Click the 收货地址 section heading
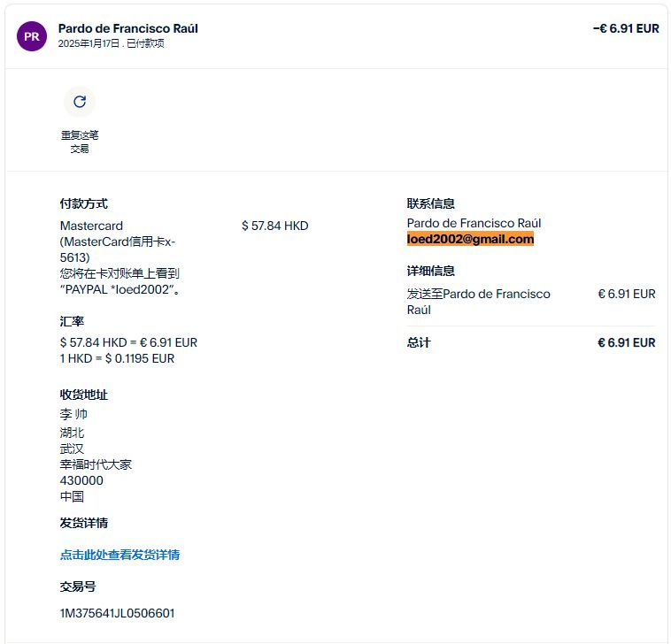This screenshot has width=671, height=644. coord(83,395)
